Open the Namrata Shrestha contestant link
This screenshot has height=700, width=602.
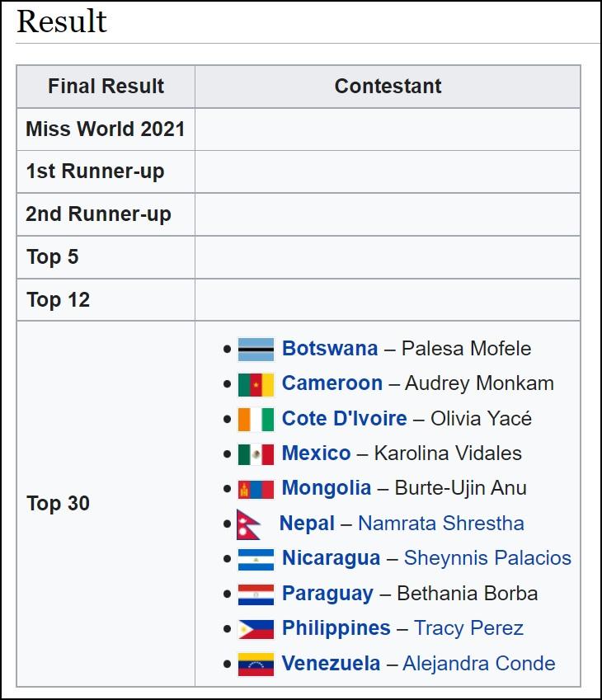pos(441,524)
